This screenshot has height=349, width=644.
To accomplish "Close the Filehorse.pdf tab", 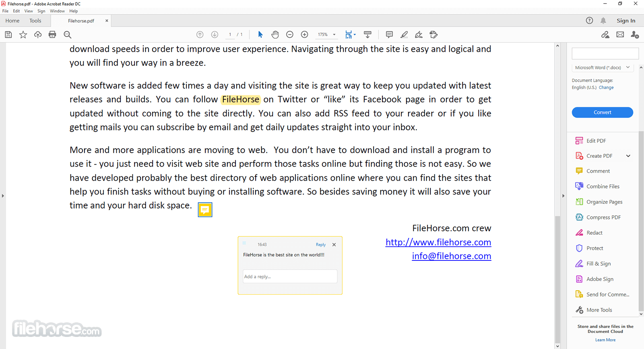I will pyautogui.click(x=107, y=21).
